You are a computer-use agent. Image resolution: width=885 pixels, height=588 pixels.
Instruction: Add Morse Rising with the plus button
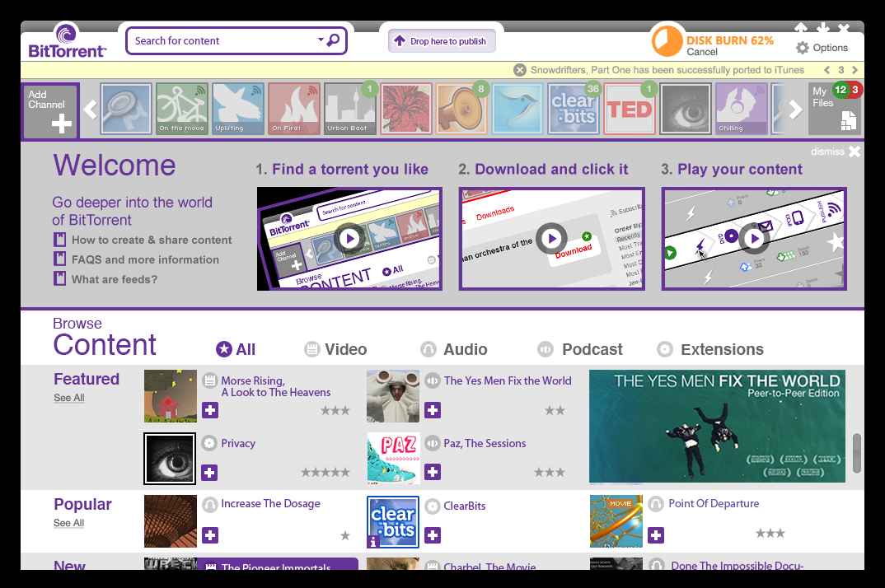point(210,410)
